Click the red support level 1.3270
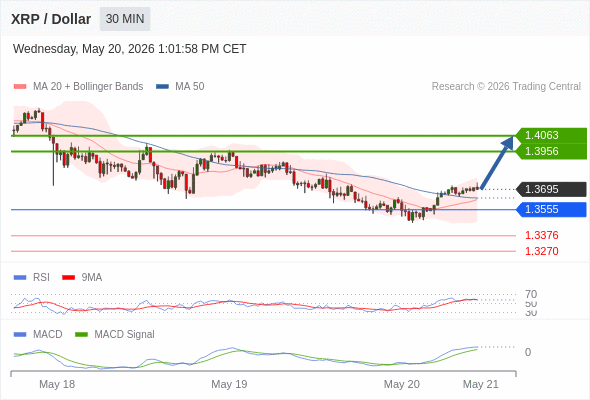The image size is (590, 400). 541,251
